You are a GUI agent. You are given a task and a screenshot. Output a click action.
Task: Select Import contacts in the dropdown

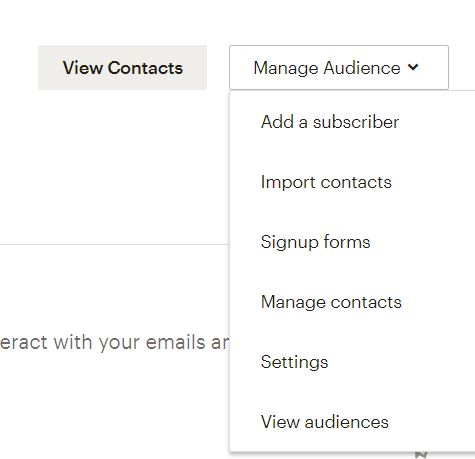326,182
